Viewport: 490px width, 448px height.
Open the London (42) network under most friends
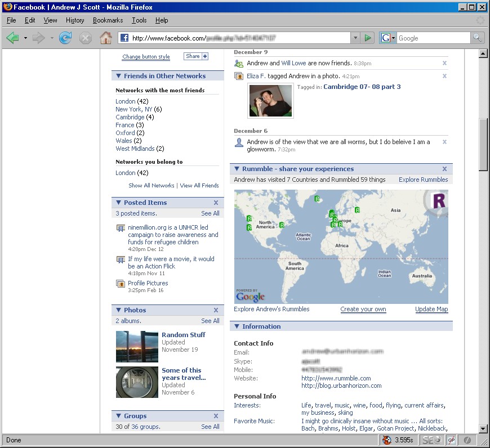132,101
